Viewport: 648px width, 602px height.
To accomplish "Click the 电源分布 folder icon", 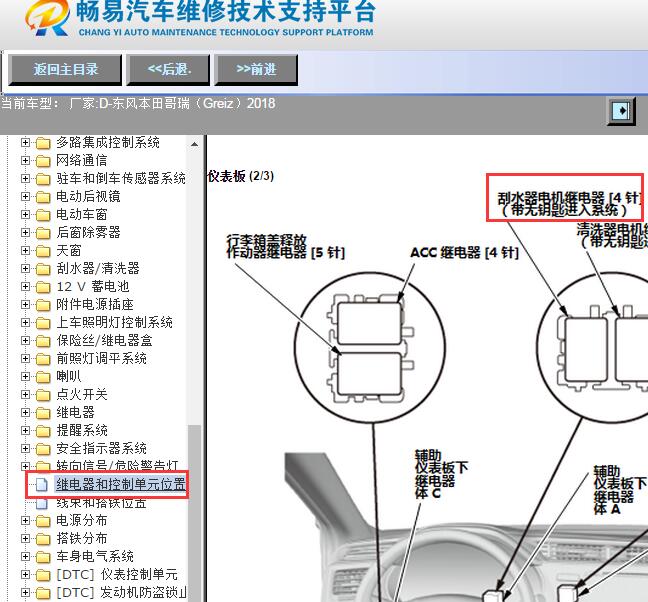I will pos(43,521).
